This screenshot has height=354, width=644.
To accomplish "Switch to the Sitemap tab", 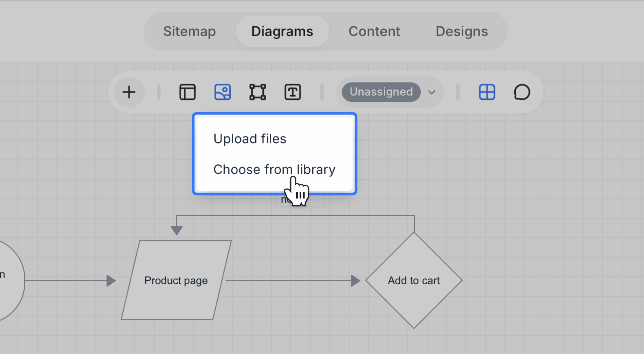I will tap(189, 31).
